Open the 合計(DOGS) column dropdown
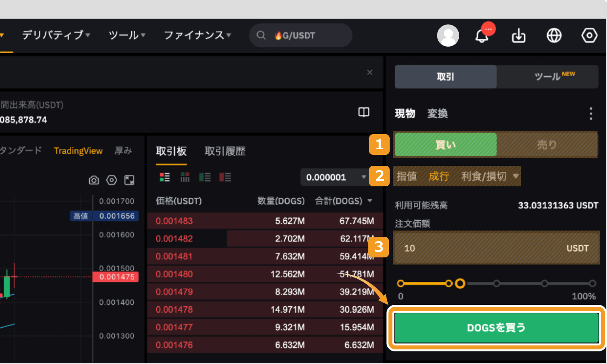The image size is (607, 364). coord(343,201)
